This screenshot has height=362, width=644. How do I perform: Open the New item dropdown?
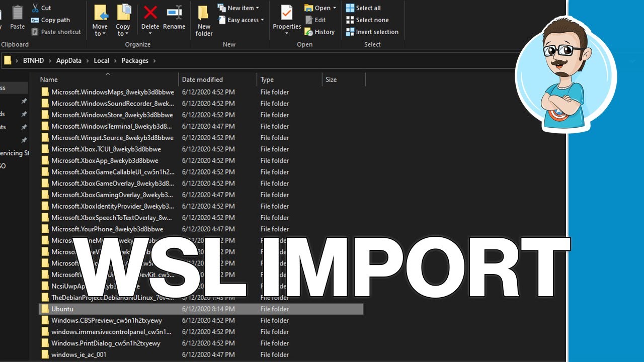click(238, 8)
